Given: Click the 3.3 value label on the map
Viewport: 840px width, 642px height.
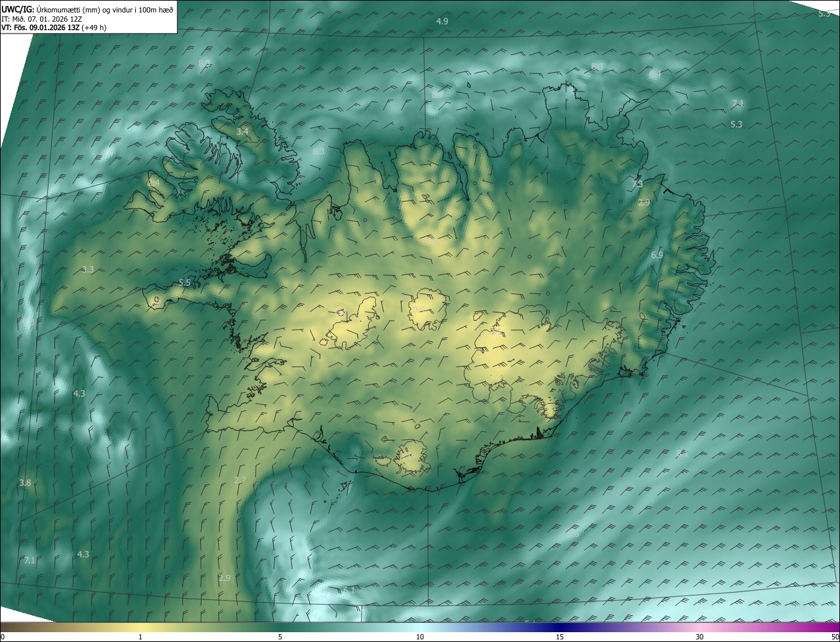Looking at the screenshot, I should pyautogui.click(x=88, y=270).
